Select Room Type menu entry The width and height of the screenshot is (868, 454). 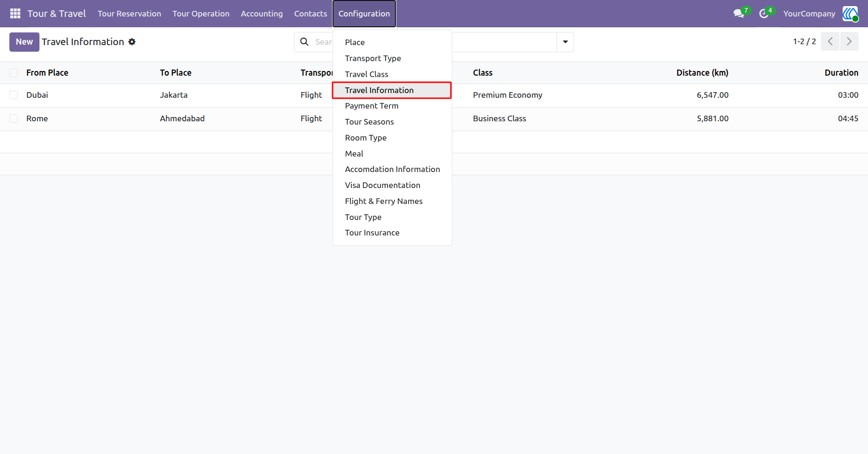(x=392, y=138)
